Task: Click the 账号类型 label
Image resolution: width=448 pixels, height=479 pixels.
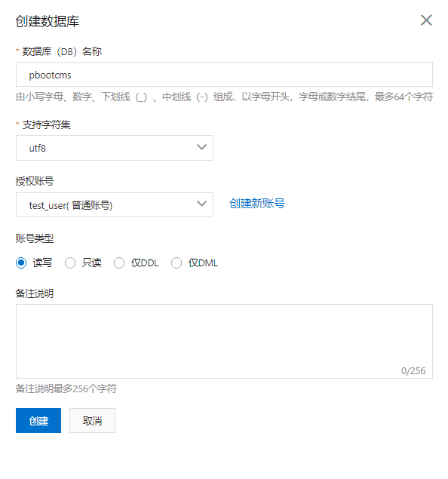Action: pyautogui.click(x=35, y=238)
